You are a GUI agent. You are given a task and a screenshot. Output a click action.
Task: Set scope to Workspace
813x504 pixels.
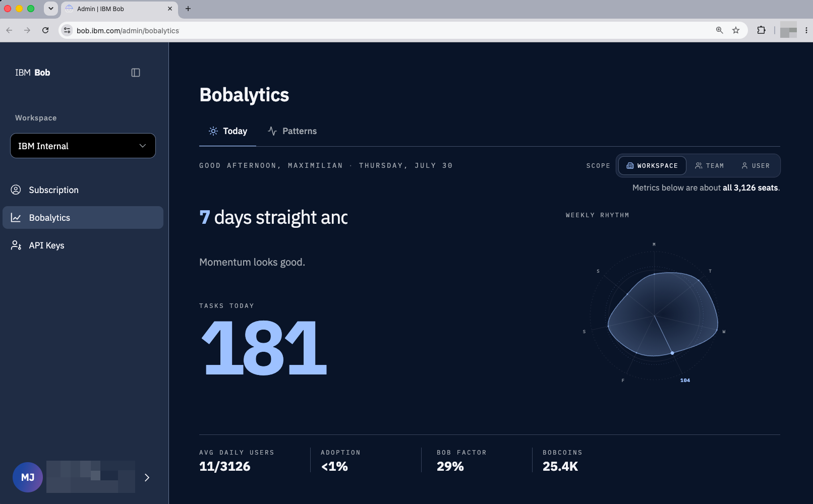652,165
